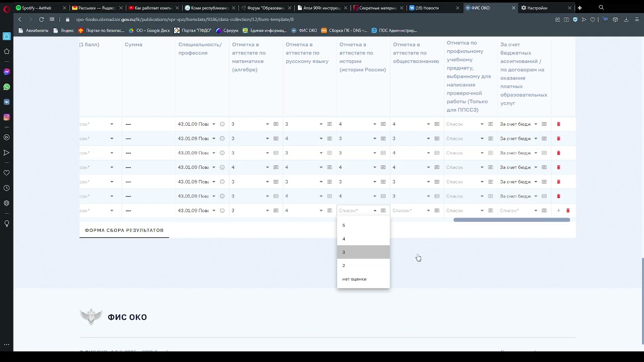This screenshot has height=362, width=644.
Task: Delete the last table row with trash icon
Action: (568, 211)
